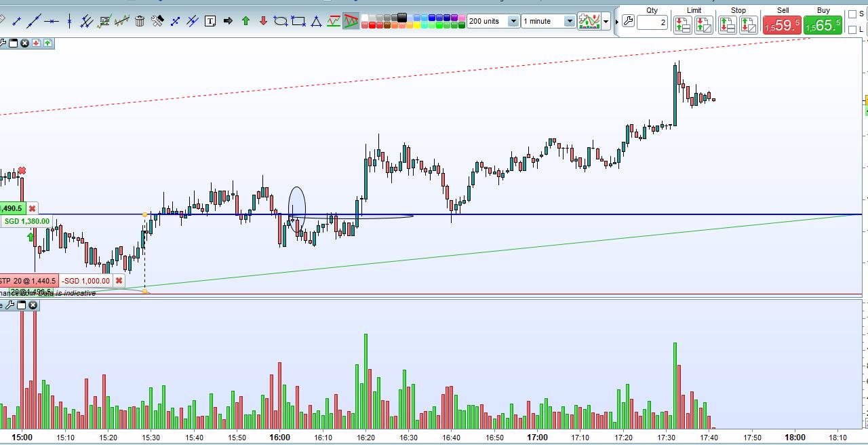The image size is (868, 445).
Task: Click the red Sell price button
Action: pyautogui.click(x=782, y=25)
